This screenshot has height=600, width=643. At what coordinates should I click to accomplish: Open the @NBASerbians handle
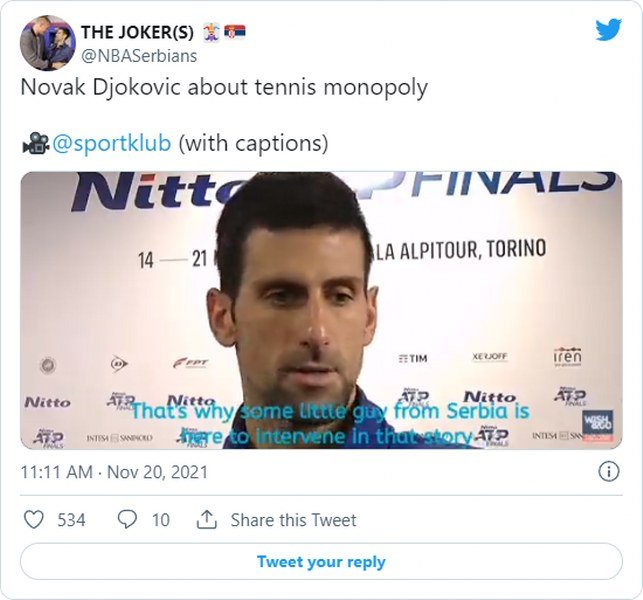[x=139, y=56]
